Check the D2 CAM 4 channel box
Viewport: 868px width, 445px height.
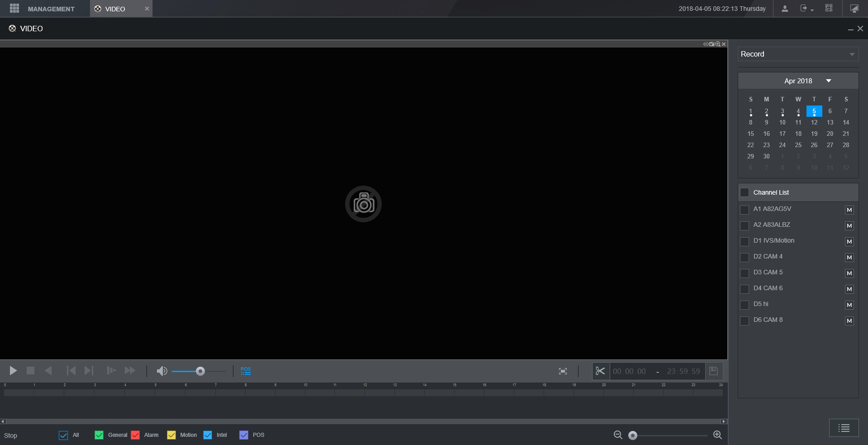click(745, 257)
